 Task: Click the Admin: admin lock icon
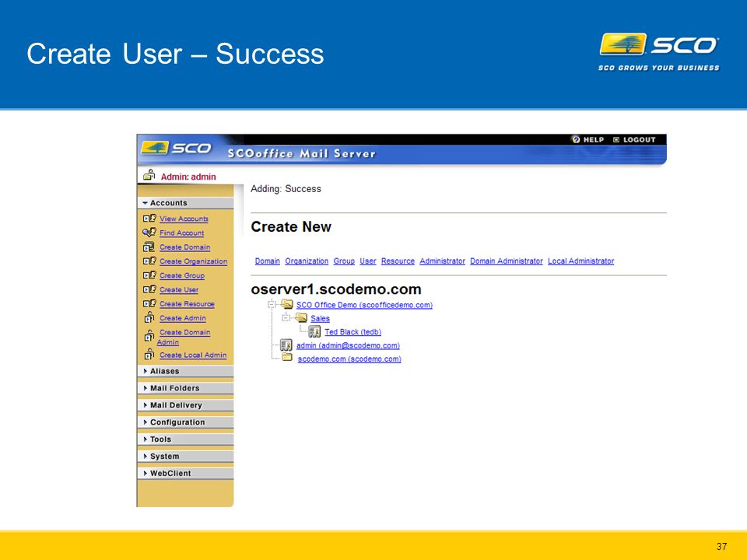(x=149, y=175)
